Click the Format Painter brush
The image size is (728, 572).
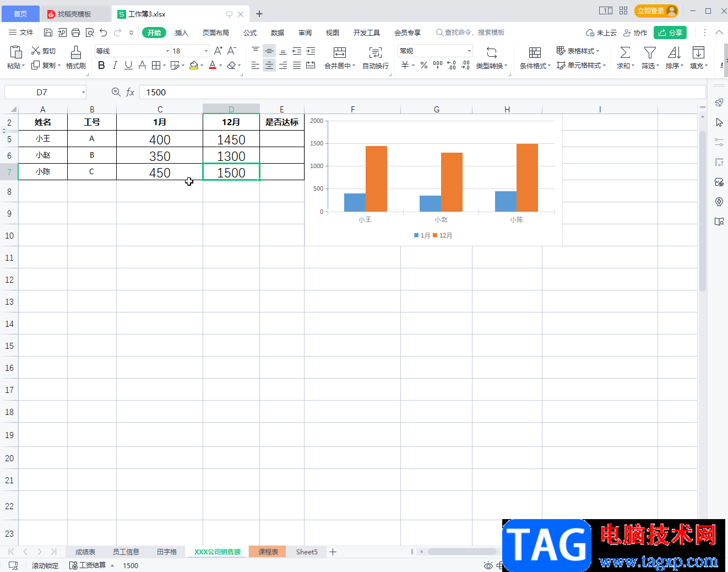(x=76, y=52)
